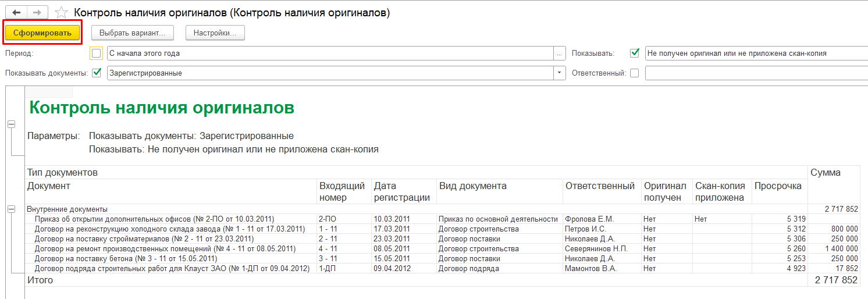The width and height of the screenshot is (868, 299).
Task: Select the Внутренние документы row
Action: pyautogui.click(x=443, y=209)
